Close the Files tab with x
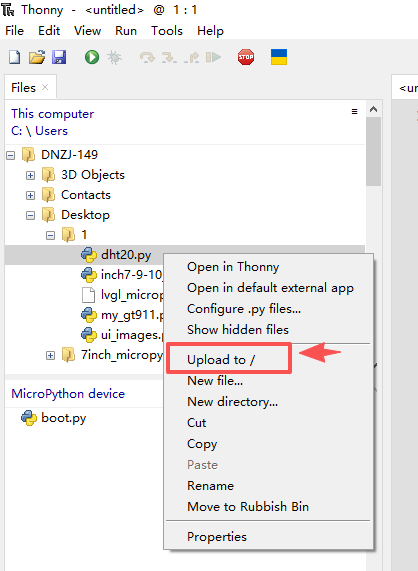Image resolution: width=418 pixels, height=571 pixels. pyautogui.click(x=45, y=87)
